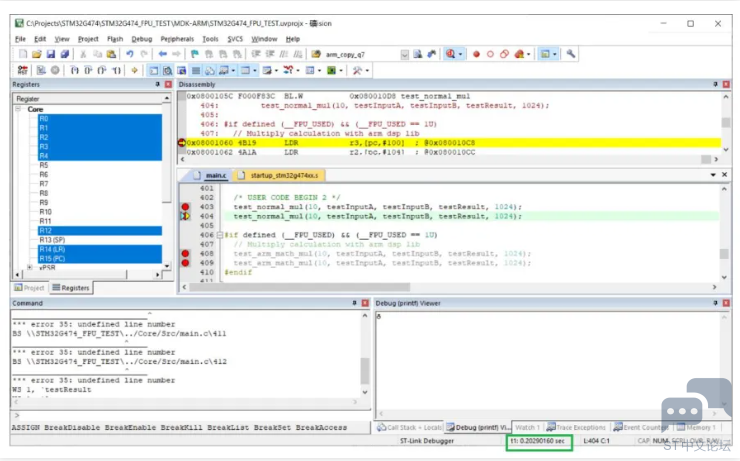Expand the xPSR register node
The height and width of the screenshot is (461, 740).
pyautogui.click(x=30, y=268)
